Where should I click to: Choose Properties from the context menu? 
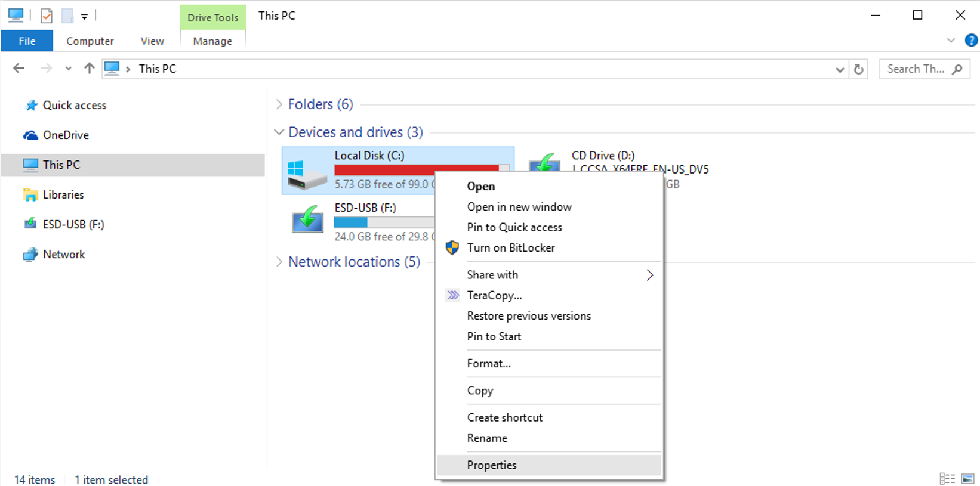coord(492,465)
